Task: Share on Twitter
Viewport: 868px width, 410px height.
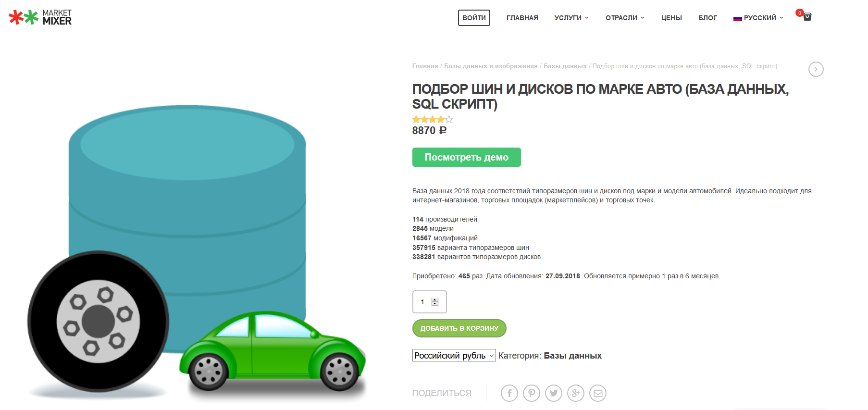Action: (553, 393)
